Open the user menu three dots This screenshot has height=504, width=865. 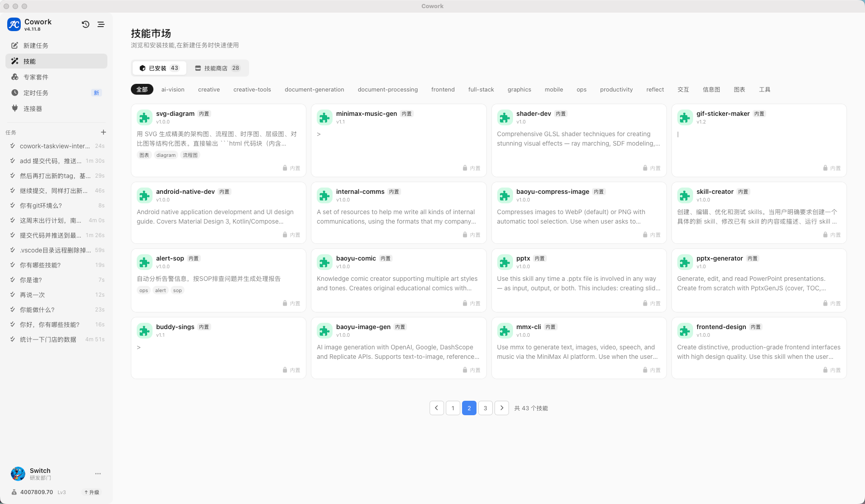(x=98, y=474)
